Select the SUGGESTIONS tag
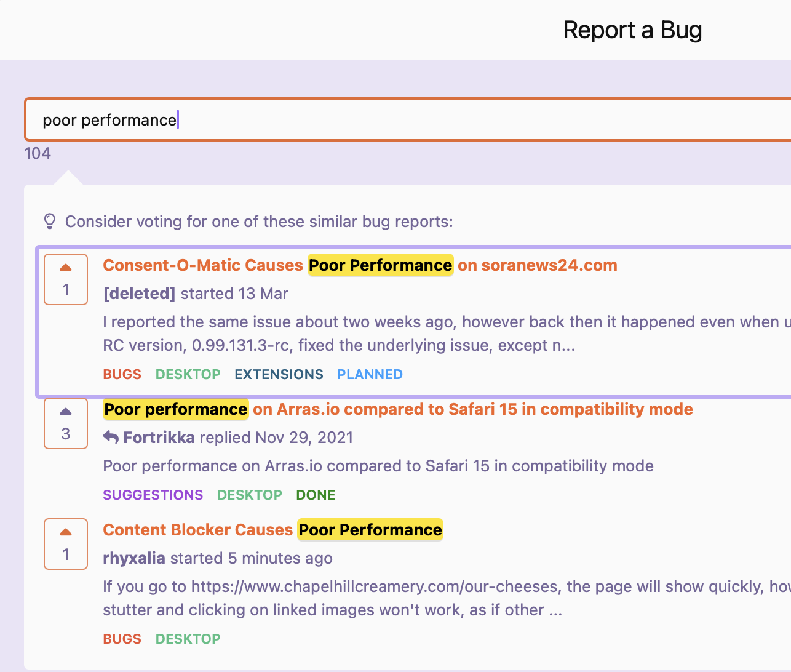Screen dimensions: 791x672 coord(153,495)
